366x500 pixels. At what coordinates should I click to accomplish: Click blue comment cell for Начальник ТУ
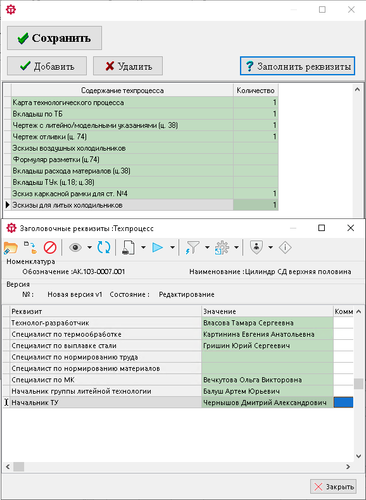[x=343, y=402]
